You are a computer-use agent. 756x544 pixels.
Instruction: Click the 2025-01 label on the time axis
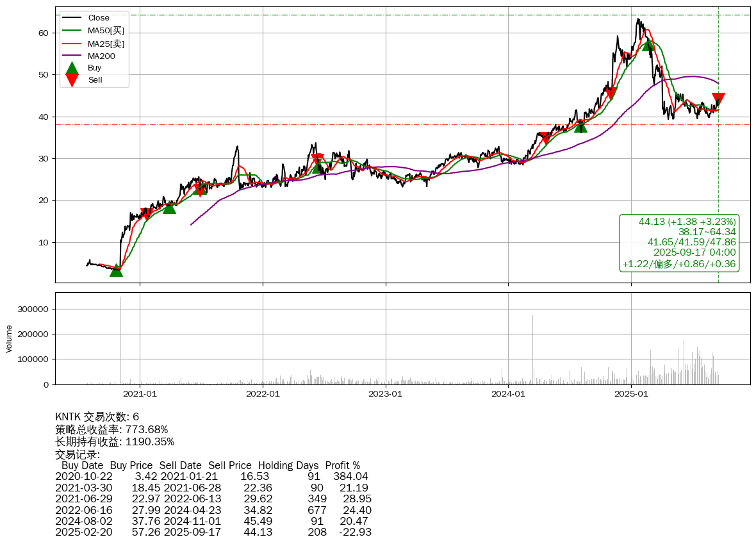coord(631,394)
